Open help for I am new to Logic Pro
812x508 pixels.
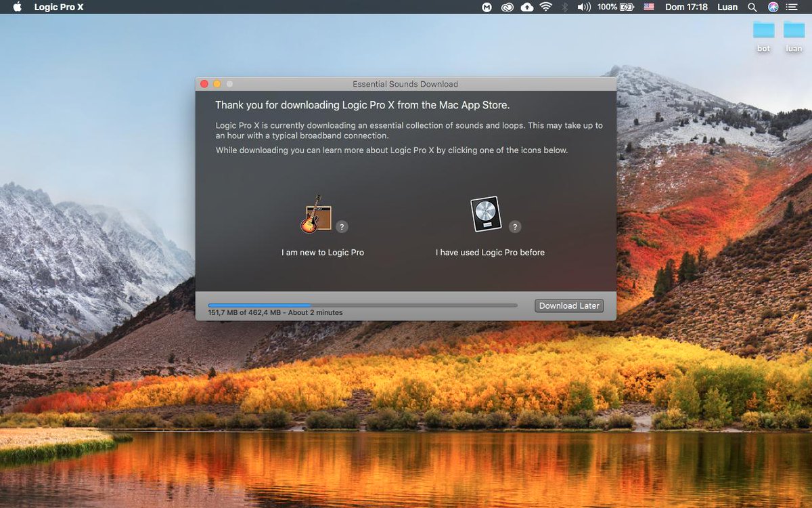coord(342,227)
